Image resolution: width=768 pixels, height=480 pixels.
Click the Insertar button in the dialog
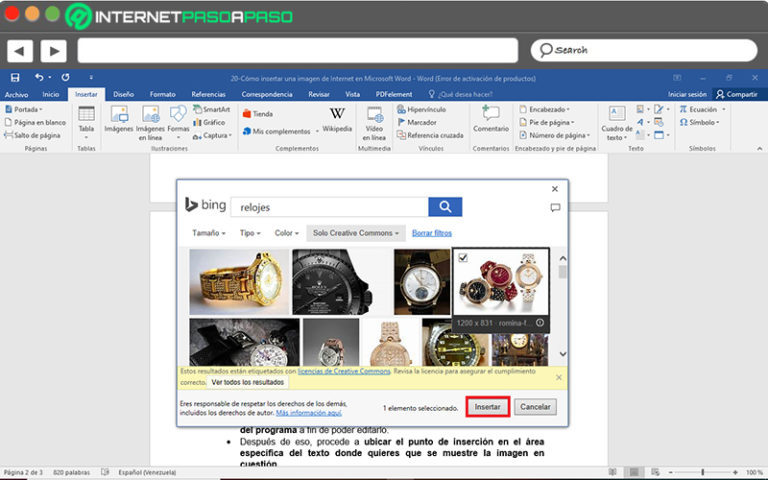pos(487,407)
